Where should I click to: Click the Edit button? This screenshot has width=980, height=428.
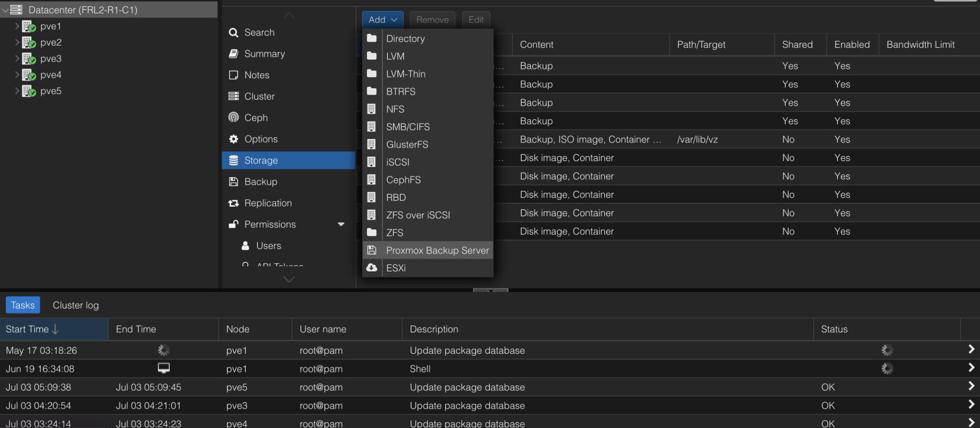coord(476,20)
